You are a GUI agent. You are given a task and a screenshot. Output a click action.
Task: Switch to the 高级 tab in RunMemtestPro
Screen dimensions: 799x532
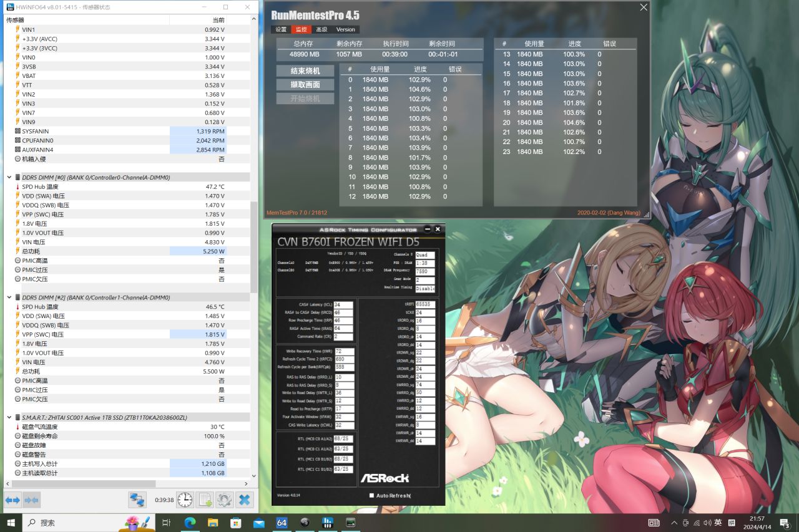(x=321, y=29)
